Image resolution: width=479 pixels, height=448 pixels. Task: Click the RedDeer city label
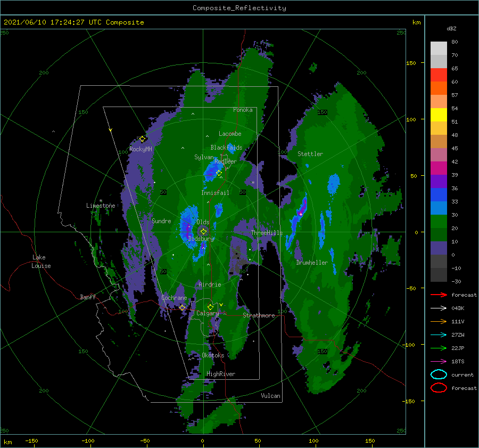coord(226,161)
